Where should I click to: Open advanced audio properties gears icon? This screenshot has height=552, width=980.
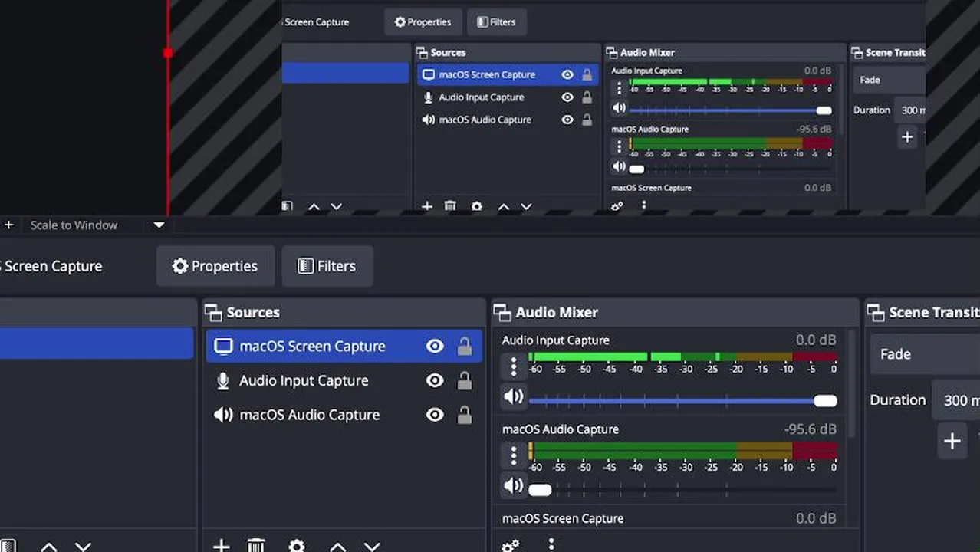(x=511, y=545)
